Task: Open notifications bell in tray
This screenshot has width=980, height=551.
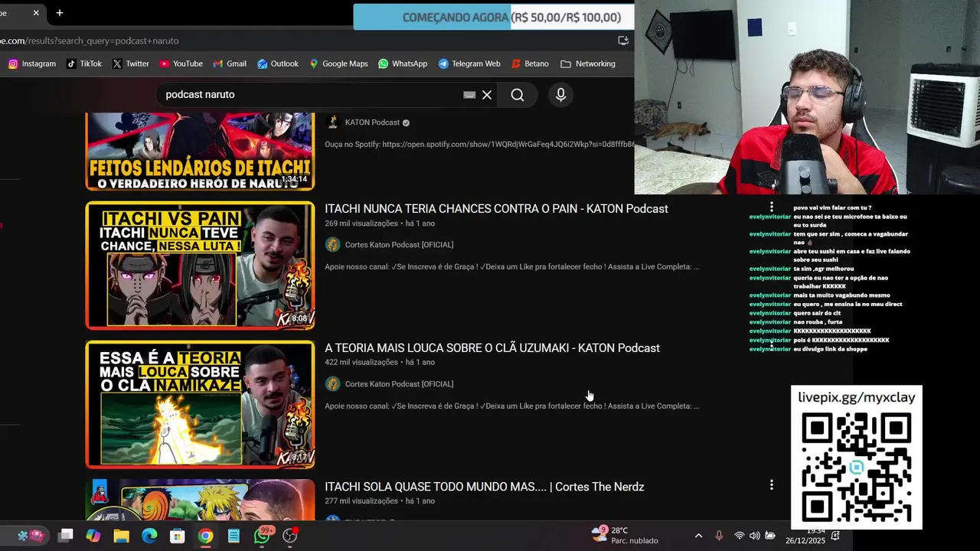Action: coord(835,536)
